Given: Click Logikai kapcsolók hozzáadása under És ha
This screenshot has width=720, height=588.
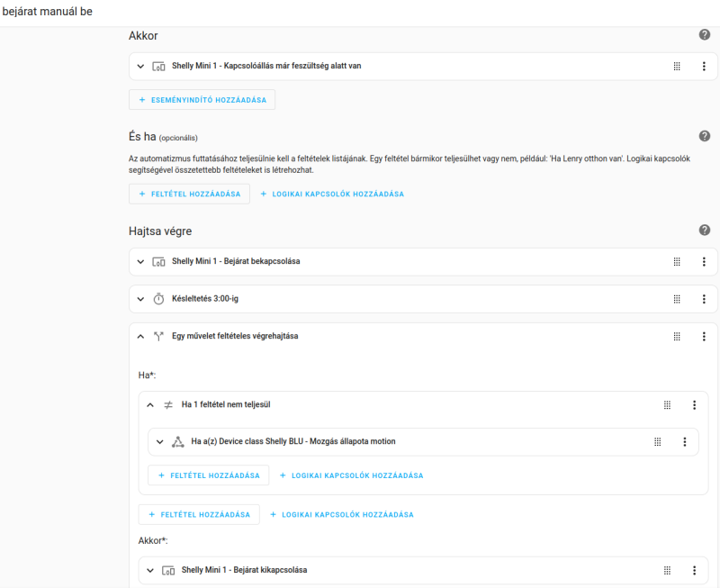Looking at the screenshot, I should coord(332,194).
